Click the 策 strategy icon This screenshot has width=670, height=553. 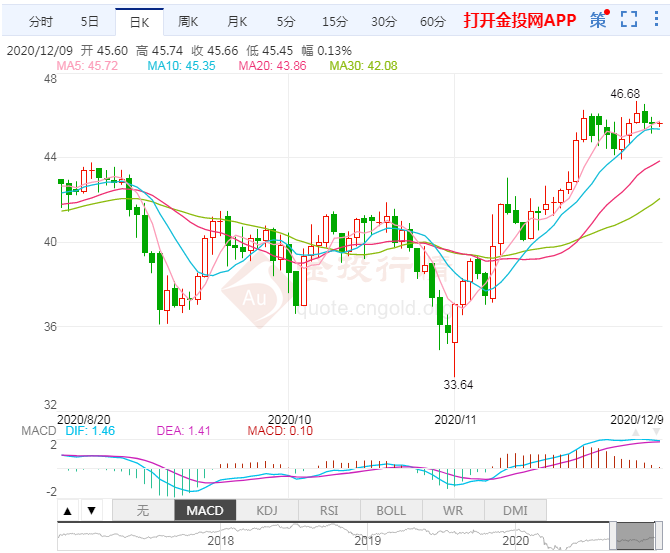[598, 20]
